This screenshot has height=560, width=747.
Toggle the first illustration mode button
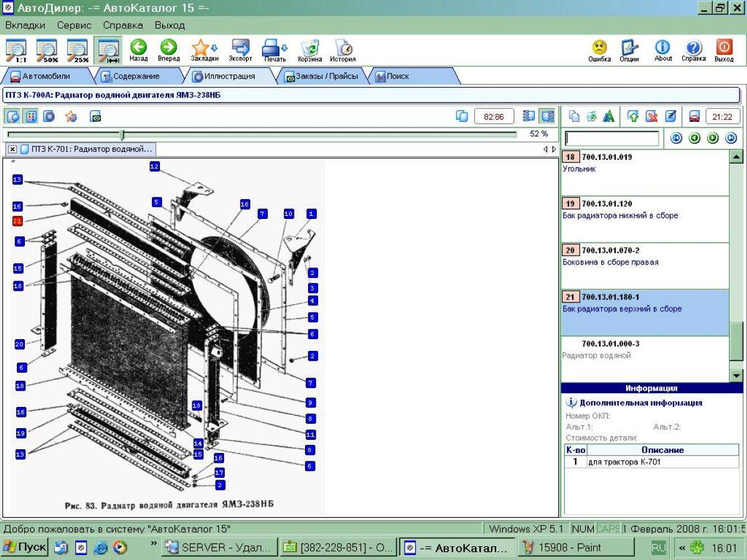tap(13, 116)
